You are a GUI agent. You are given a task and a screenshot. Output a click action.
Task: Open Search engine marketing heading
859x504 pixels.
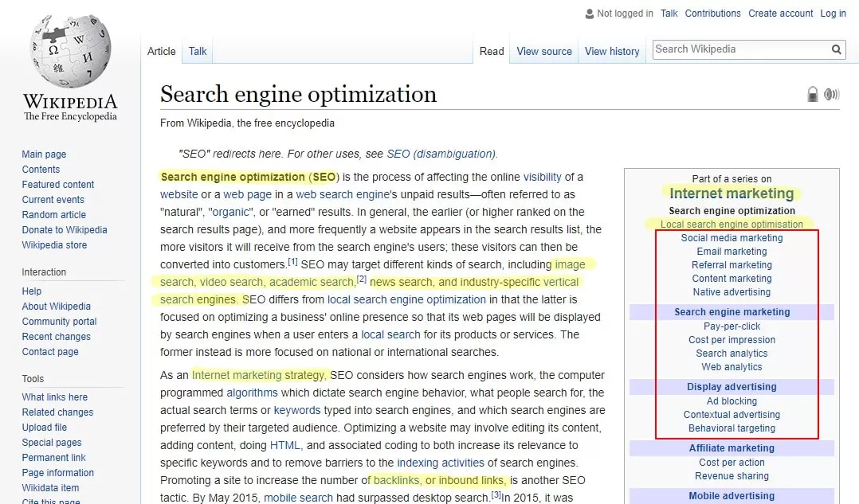coord(732,312)
